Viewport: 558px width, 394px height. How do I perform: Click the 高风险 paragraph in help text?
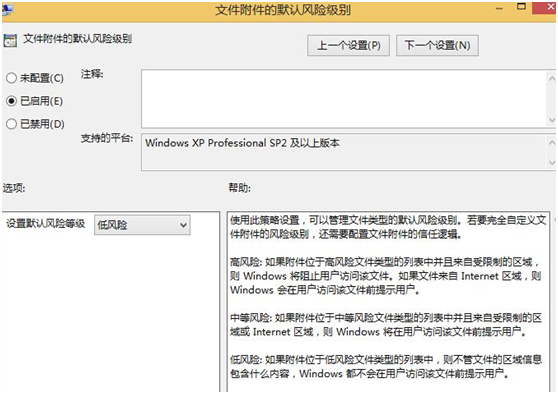[x=385, y=276]
